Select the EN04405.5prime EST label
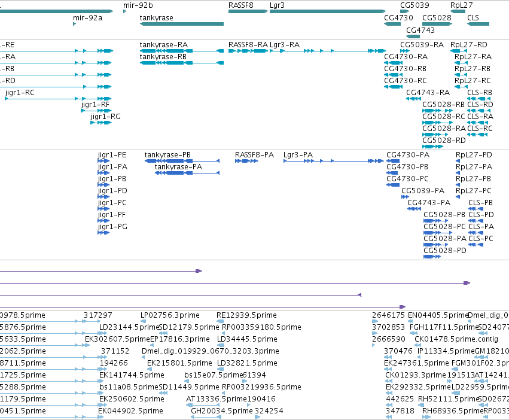This screenshot has height=420, width=509. (438, 315)
